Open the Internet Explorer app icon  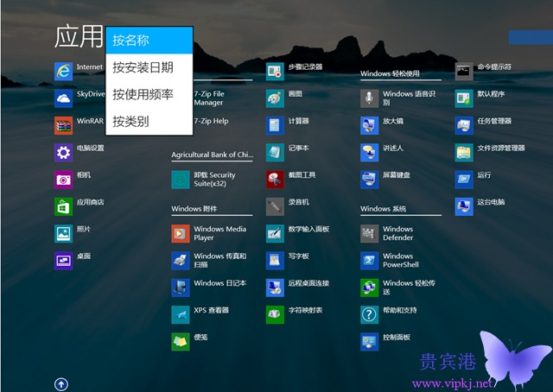63,72
